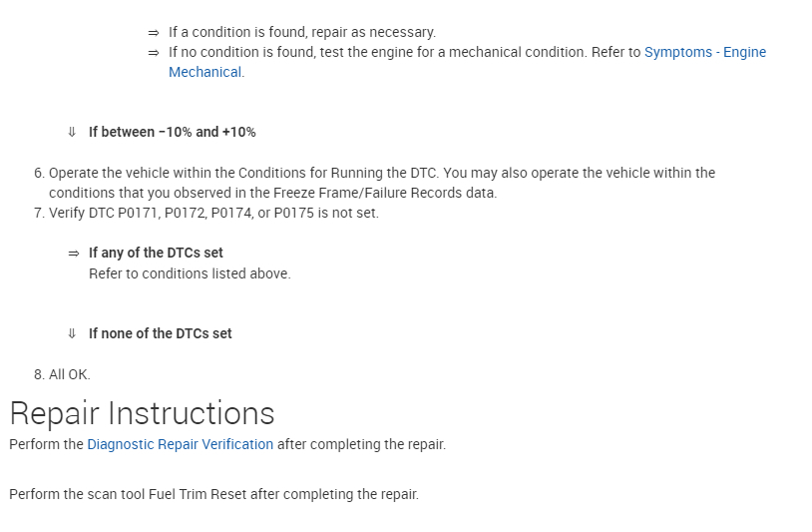Click the text 'after completing the repair' next to the link
Screen dimensions: 812x532
(361, 444)
